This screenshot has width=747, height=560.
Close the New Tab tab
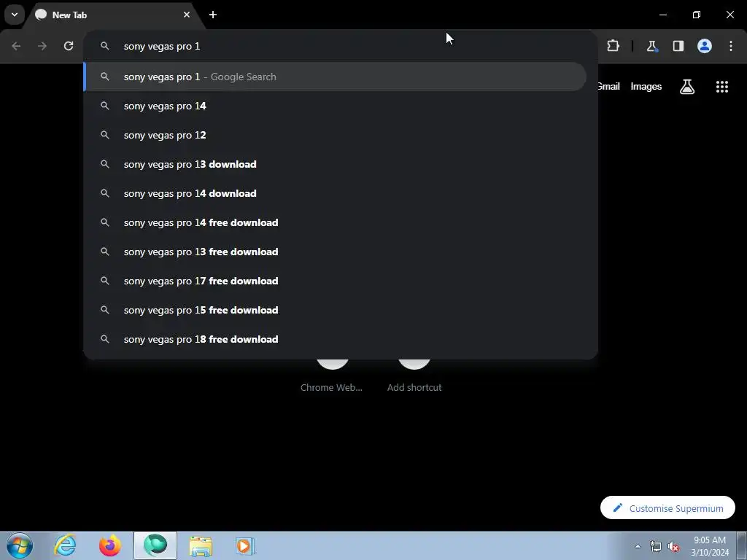tap(187, 15)
